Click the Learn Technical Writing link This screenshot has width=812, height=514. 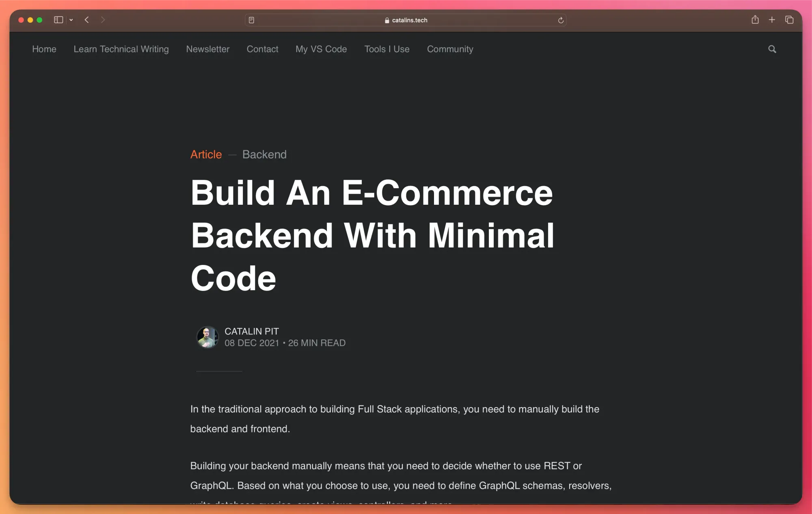click(121, 49)
